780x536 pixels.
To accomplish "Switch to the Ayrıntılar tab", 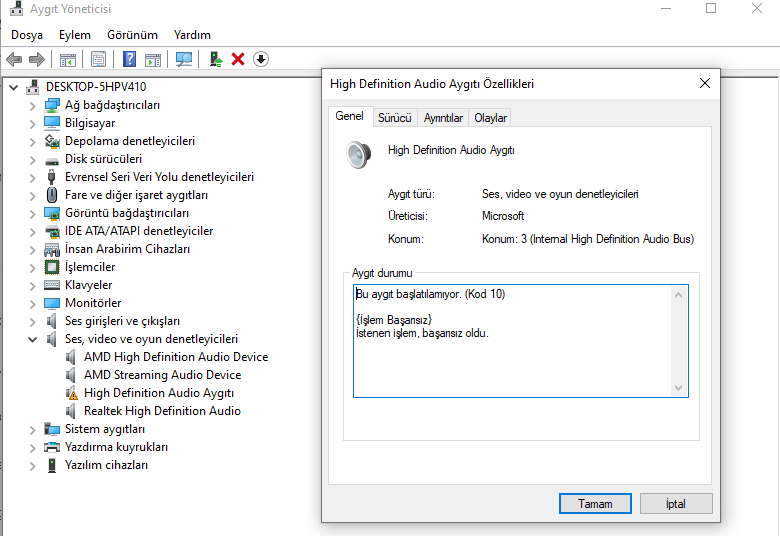I will pyautogui.click(x=443, y=118).
